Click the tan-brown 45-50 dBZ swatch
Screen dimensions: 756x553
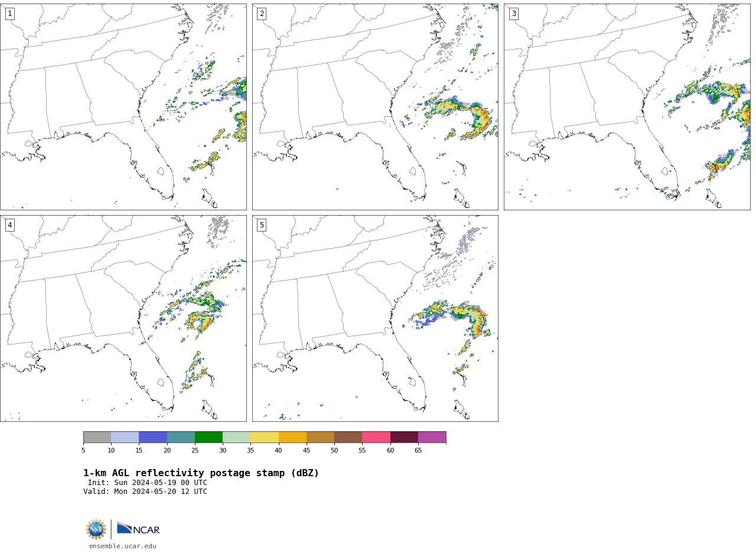(320, 437)
